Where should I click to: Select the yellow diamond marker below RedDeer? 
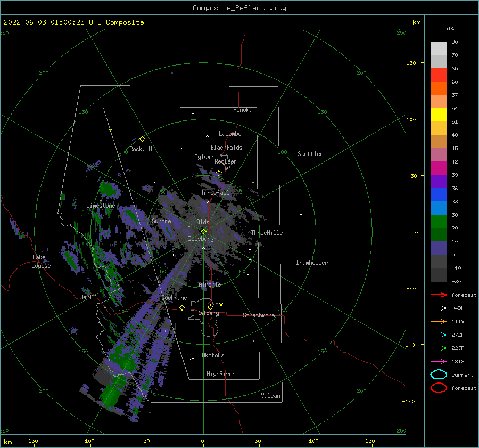[x=219, y=173]
